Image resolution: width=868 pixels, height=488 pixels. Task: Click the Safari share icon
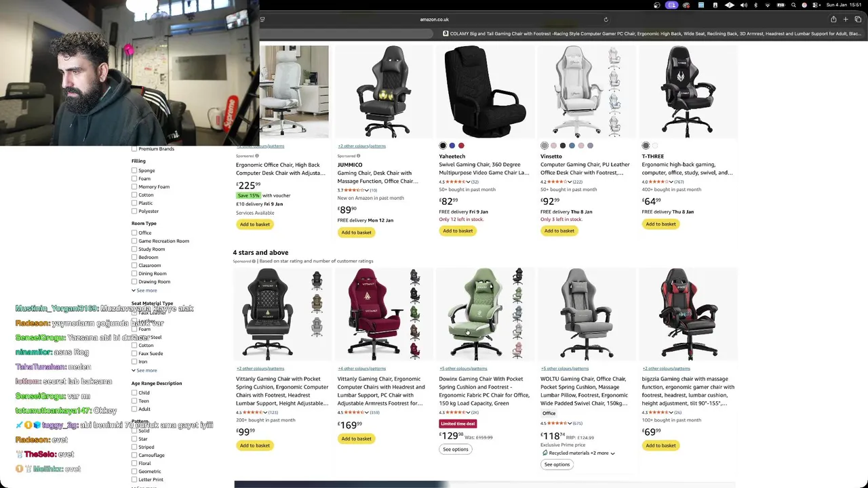[833, 20]
